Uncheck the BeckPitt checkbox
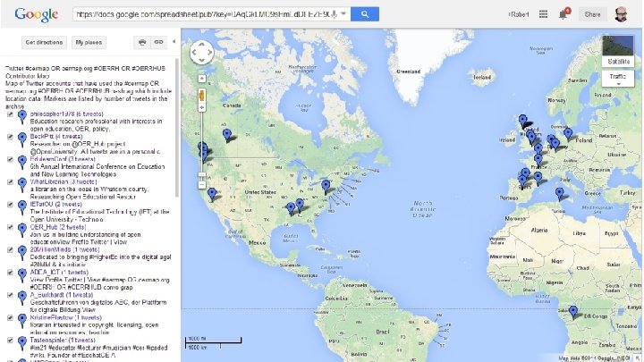The height and width of the screenshot is (362, 644). pos(10,137)
